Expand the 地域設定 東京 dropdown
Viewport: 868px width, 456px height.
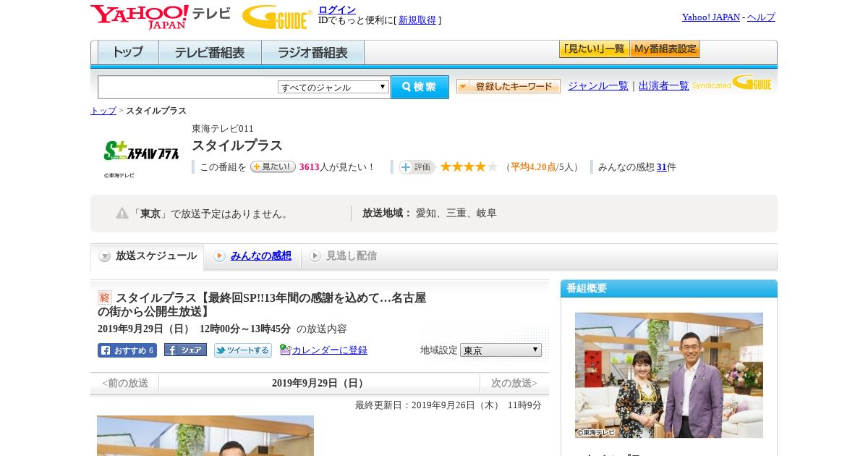(501, 350)
